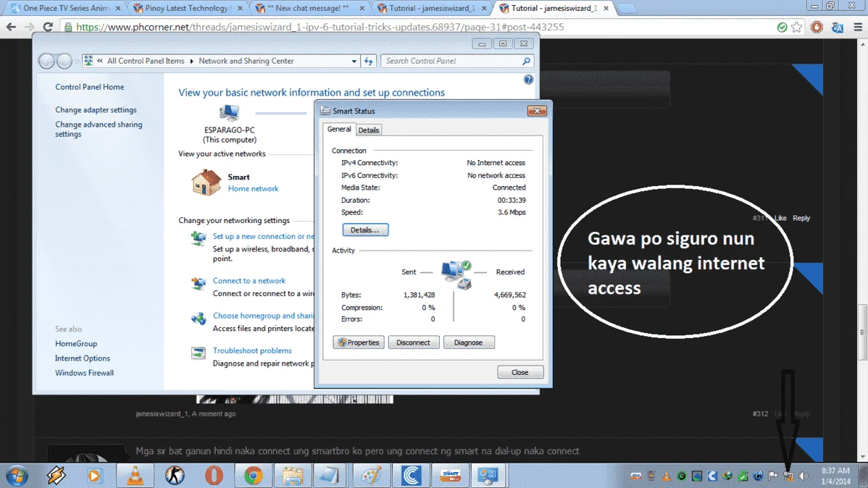Open Change advanced sharing settings link
The image size is (868, 488).
[x=99, y=129]
